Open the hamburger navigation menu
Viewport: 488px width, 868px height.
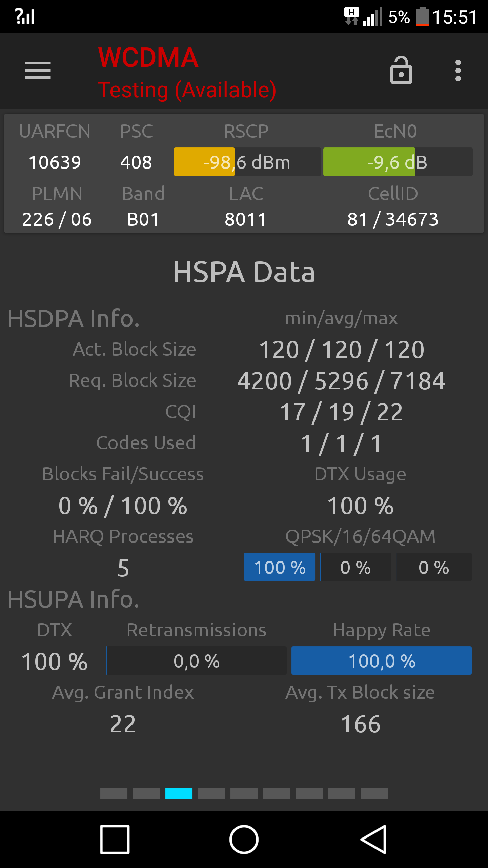tap(38, 70)
